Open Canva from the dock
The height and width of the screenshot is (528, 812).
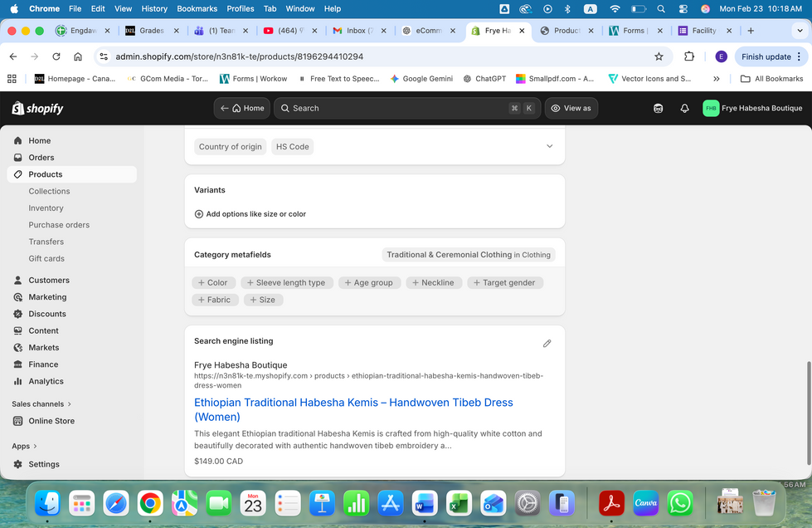pyautogui.click(x=646, y=503)
